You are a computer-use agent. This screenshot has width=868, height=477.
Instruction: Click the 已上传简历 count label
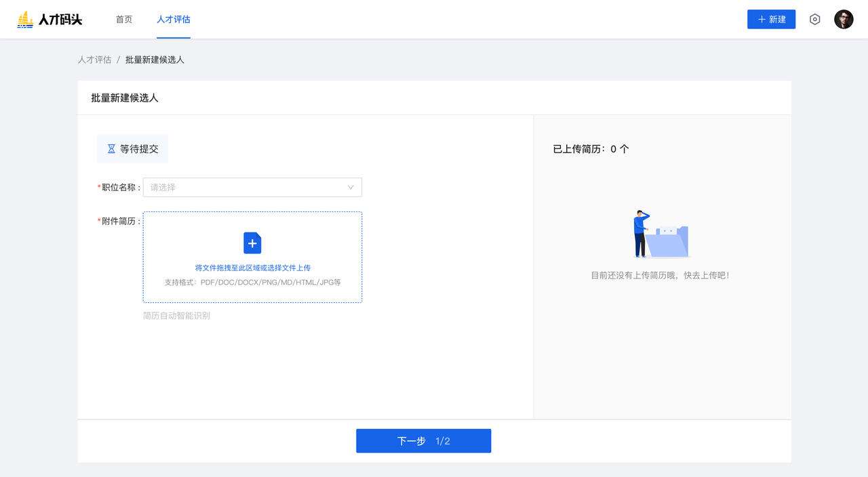point(591,149)
